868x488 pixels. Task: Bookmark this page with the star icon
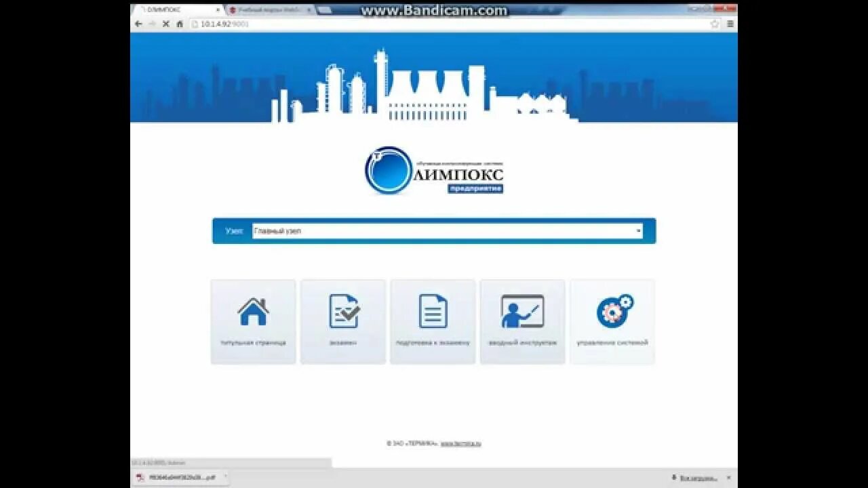click(714, 24)
